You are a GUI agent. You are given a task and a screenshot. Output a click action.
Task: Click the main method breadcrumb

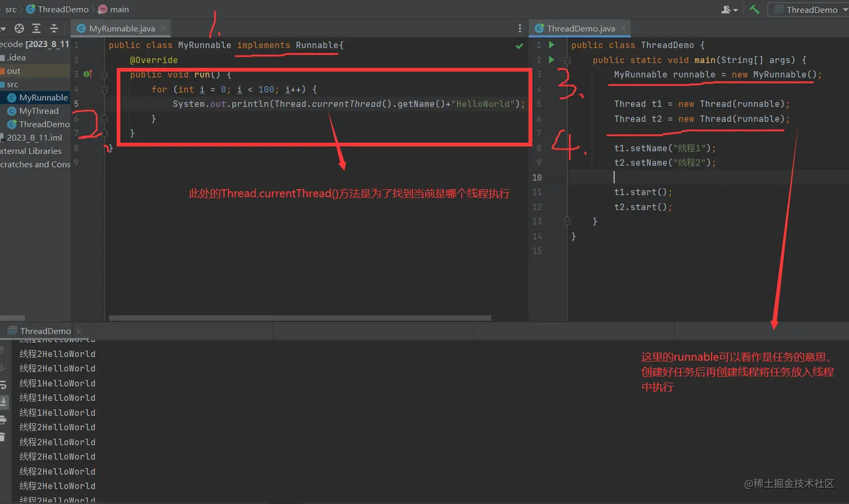click(113, 9)
